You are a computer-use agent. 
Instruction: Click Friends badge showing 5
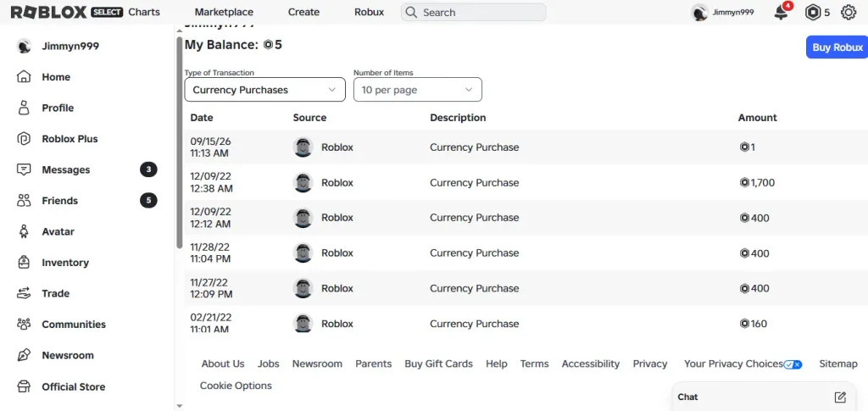[148, 200]
